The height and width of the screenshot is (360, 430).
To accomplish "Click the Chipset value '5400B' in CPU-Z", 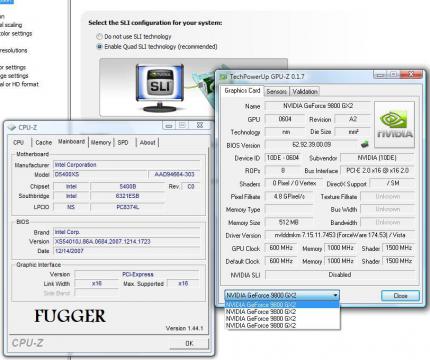I will pyautogui.click(x=128, y=186).
